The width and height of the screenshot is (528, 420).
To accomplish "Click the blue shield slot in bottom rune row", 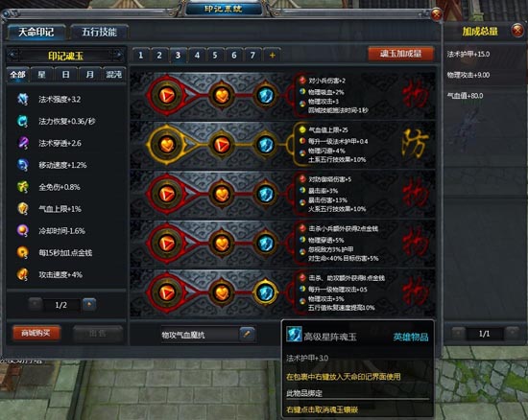I will point(265,292).
